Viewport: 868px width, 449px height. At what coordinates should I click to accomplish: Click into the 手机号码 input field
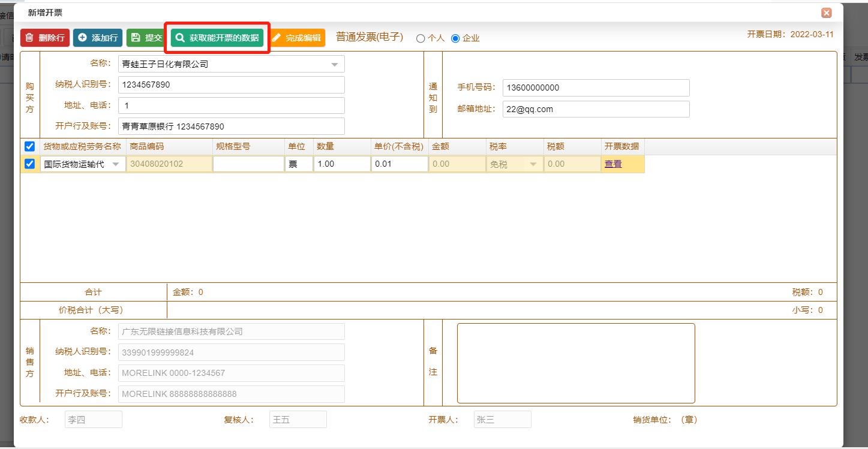[596, 88]
